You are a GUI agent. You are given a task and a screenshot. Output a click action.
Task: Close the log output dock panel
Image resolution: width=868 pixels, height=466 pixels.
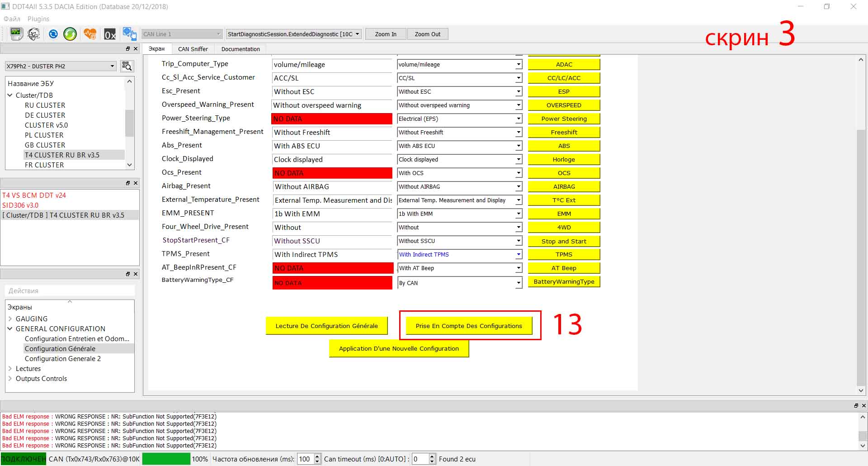click(863, 406)
